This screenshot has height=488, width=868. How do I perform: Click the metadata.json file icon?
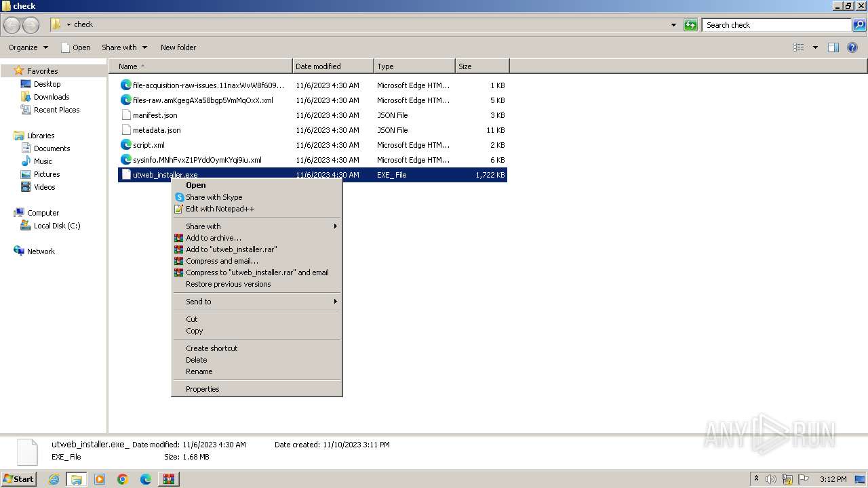tap(125, 129)
